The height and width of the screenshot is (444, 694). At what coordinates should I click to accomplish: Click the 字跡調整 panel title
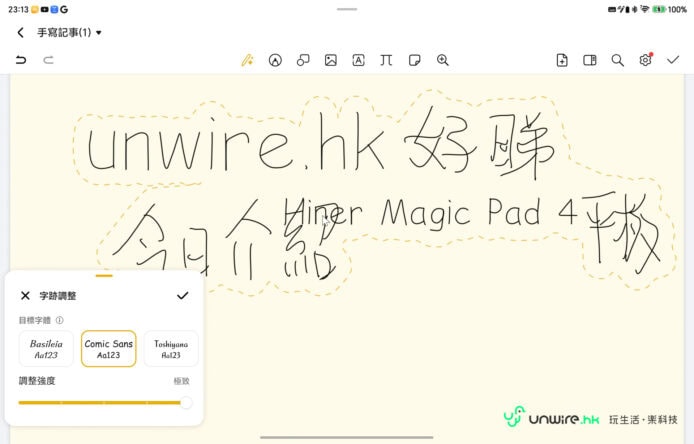tap(58, 296)
